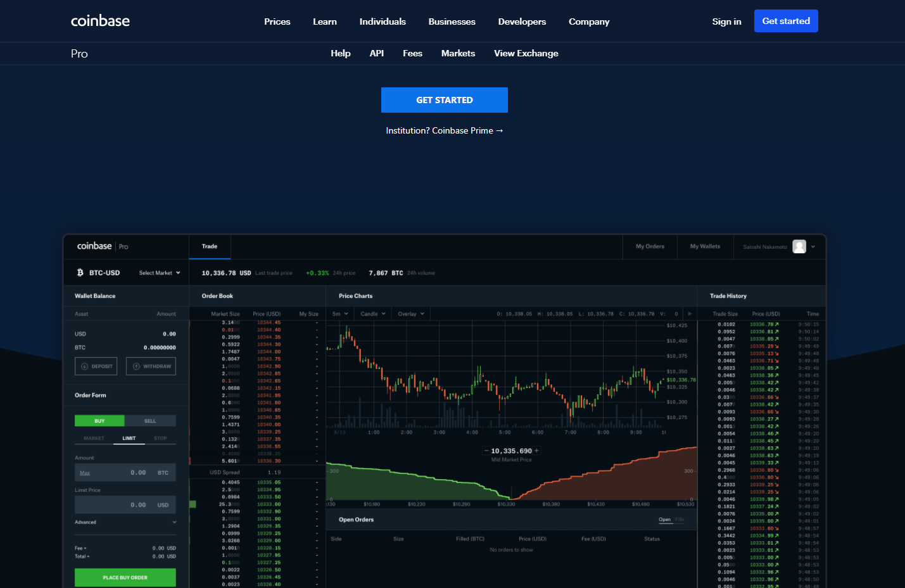This screenshot has width=905, height=588.
Task: Switch to the Fills tab
Action: (x=680, y=520)
